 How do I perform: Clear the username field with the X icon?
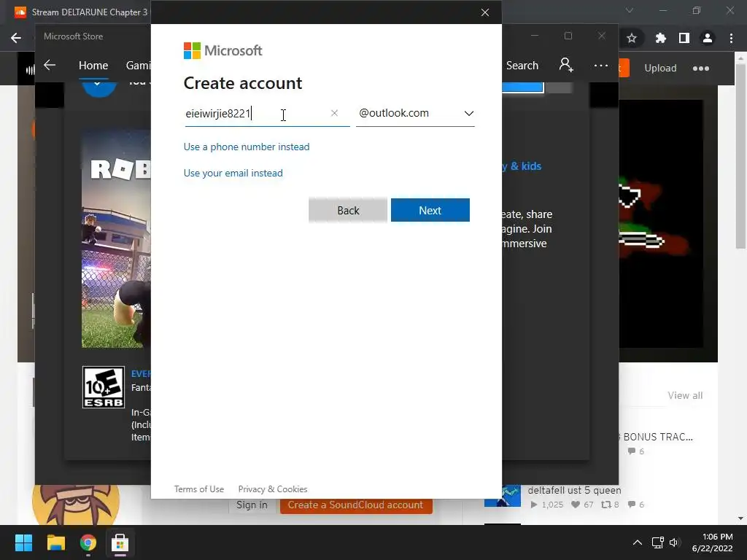(334, 113)
